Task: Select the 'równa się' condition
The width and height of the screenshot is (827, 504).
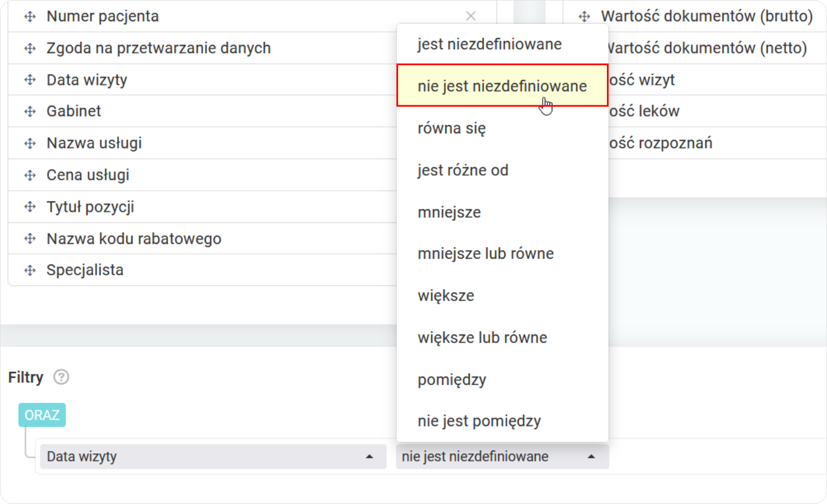Action: click(502, 128)
